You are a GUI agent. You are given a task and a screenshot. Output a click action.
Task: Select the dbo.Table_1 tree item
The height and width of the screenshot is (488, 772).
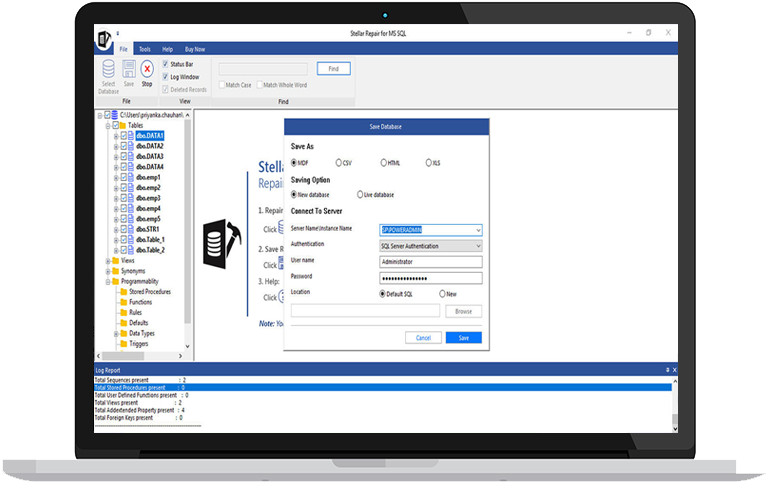(x=150, y=239)
